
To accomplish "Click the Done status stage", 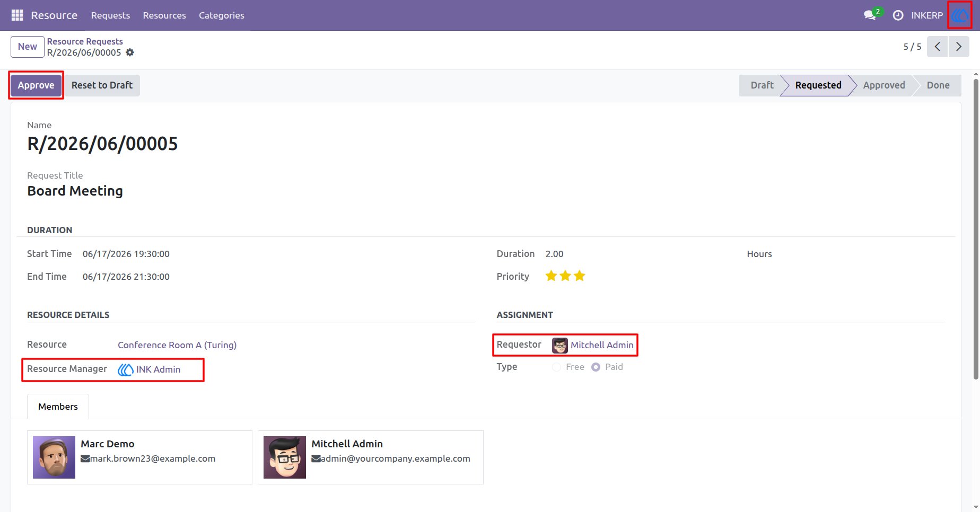I will click(x=938, y=85).
